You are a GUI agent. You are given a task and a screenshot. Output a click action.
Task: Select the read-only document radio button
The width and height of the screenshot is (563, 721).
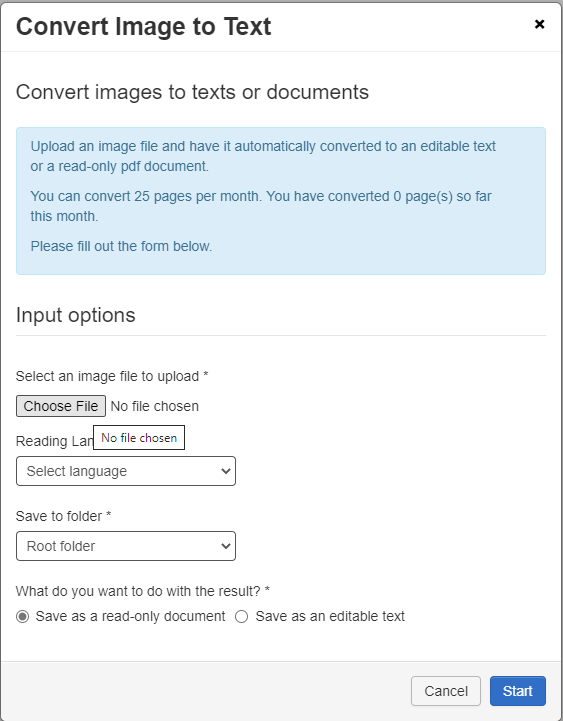click(x=23, y=617)
